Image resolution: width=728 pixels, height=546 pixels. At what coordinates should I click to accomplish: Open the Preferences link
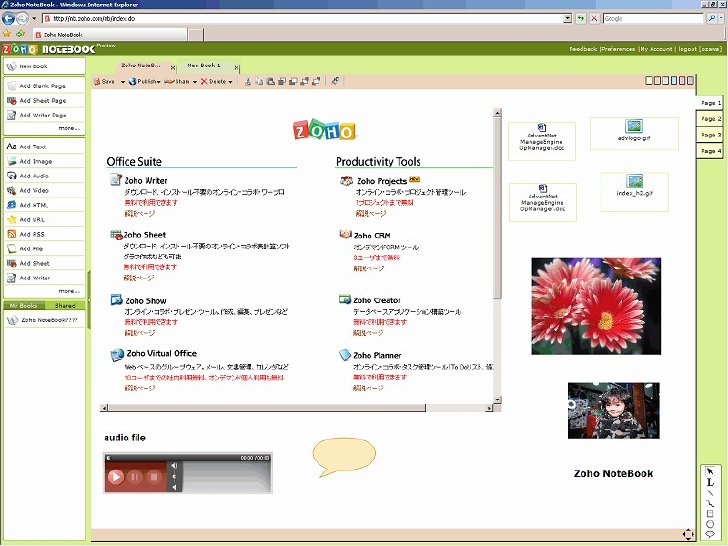point(618,49)
